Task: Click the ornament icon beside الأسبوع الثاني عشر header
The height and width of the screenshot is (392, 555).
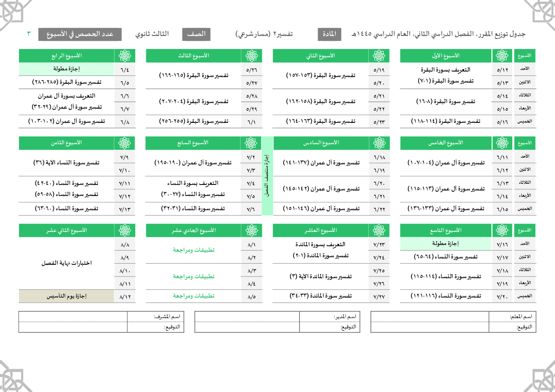Action: pos(125,230)
